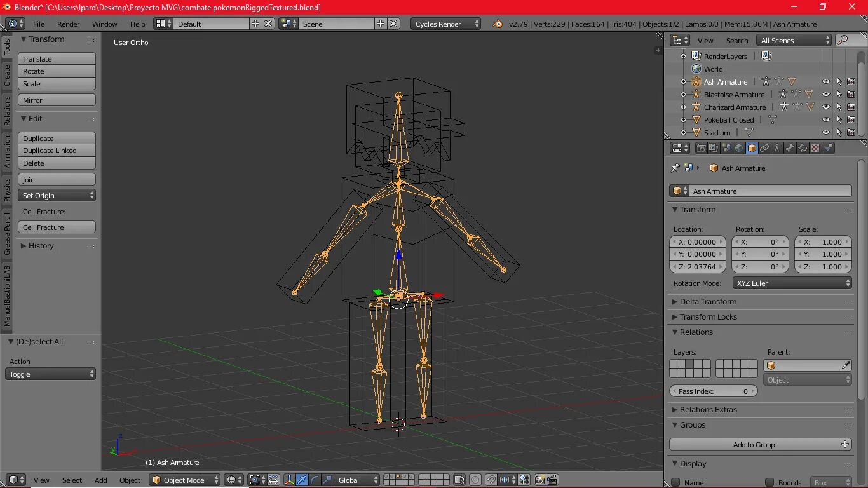Viewport: 868px width, 488px height.
Task: Switch to the Animation sidebar tab
Action: point(7,151)
